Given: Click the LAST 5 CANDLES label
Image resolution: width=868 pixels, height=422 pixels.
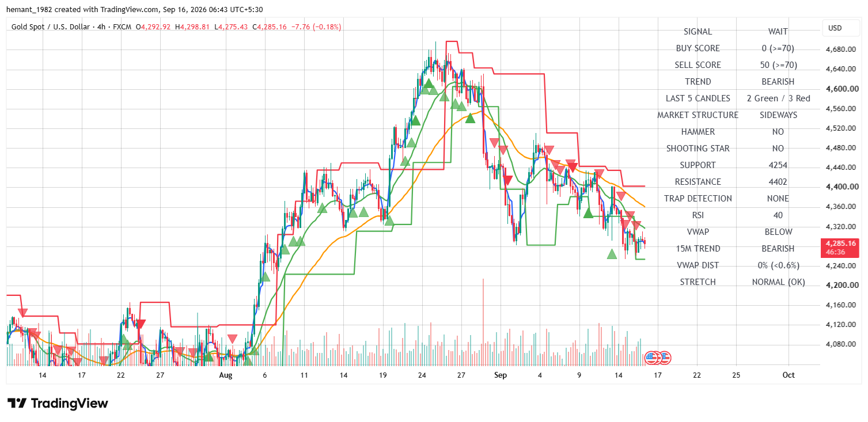Looking at the screenshot, I should point(698,98).
